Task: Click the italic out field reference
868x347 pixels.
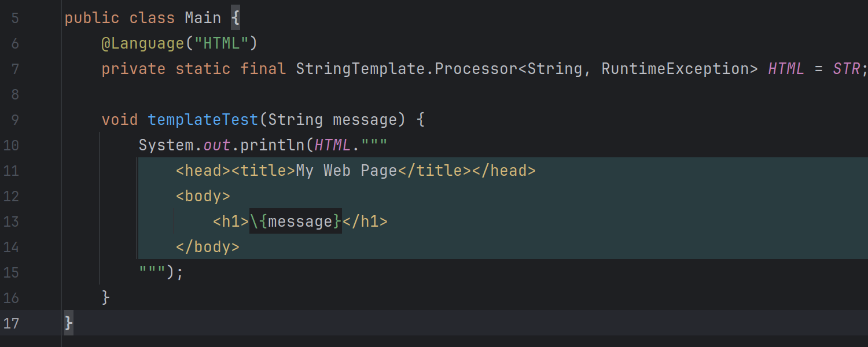Action: [216, 145]
